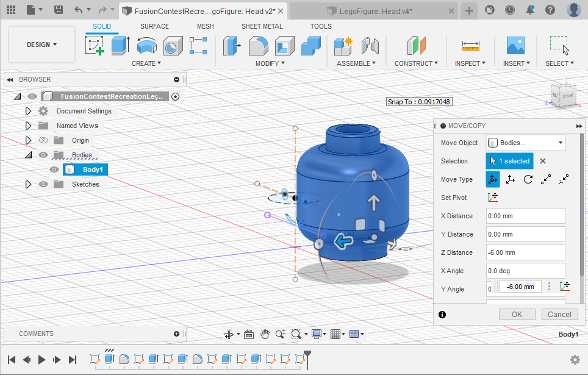Expand the Sketches folder node
This screenshot has width=588, height=375.
pyautogui.click(x=28, y=184)
